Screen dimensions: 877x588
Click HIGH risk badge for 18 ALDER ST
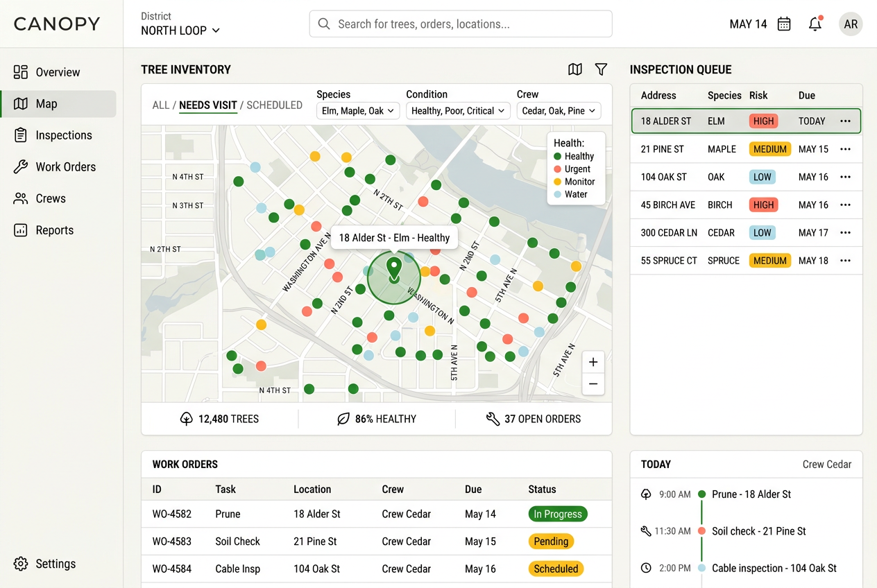click(x=763, y=121)
